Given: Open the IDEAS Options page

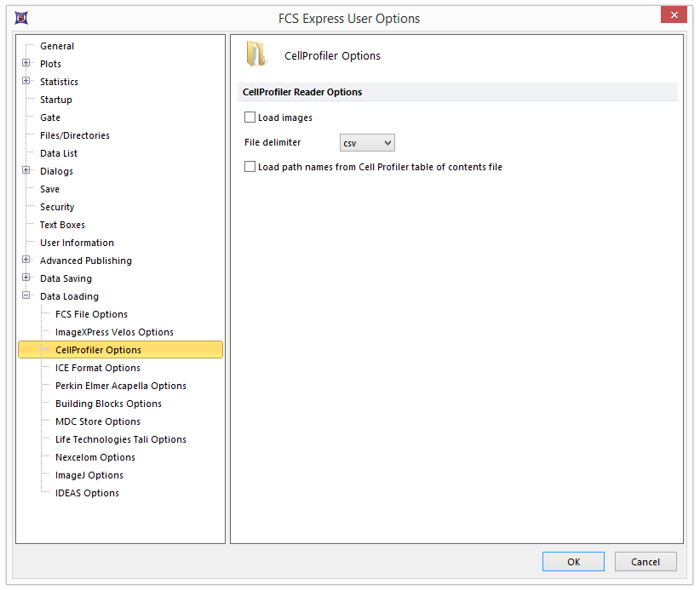Looking at the screenshot, I should 87,493.
